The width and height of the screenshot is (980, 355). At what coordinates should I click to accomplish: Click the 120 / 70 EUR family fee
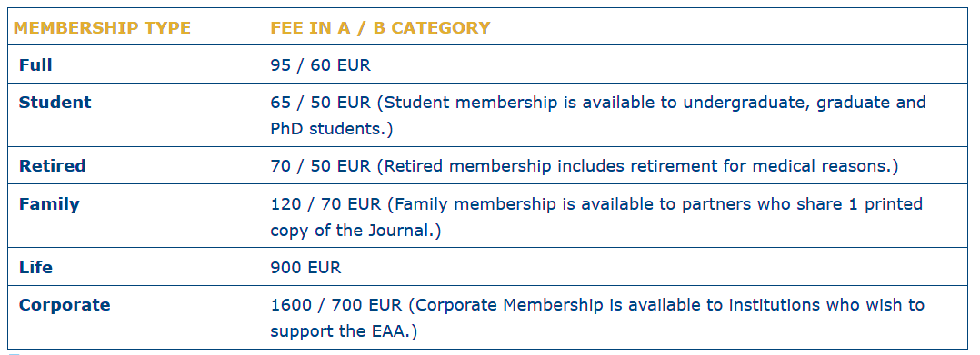pyautogui.click(x=326, y=204)
